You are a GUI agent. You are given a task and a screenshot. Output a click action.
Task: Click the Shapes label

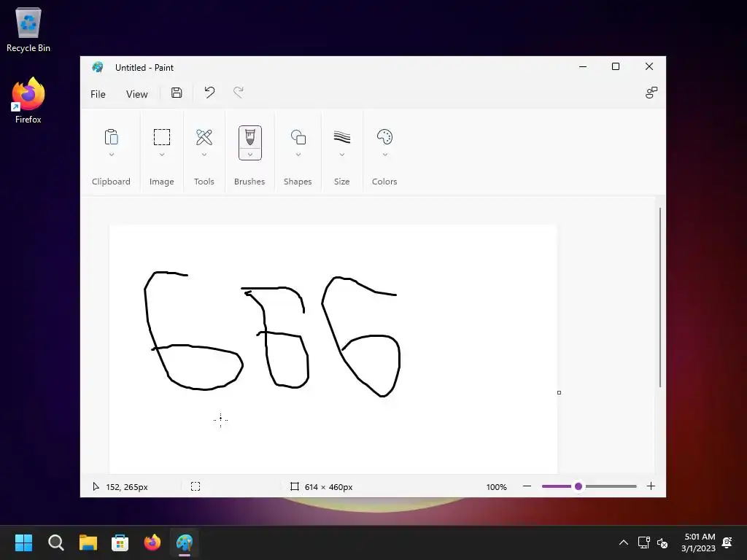(298, 182)
